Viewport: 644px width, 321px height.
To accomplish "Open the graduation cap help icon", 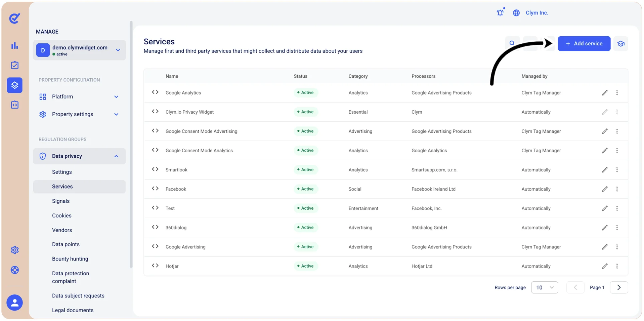I will [x=620, y=44].
